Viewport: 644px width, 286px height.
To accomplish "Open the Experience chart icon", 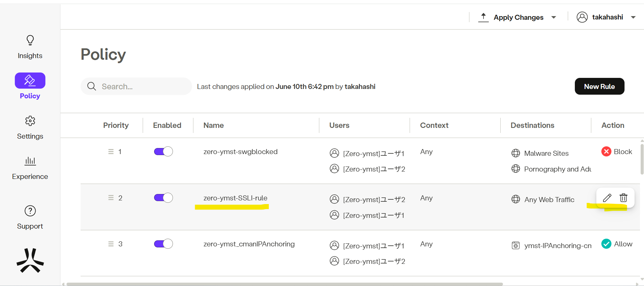I will pos(30,161).
